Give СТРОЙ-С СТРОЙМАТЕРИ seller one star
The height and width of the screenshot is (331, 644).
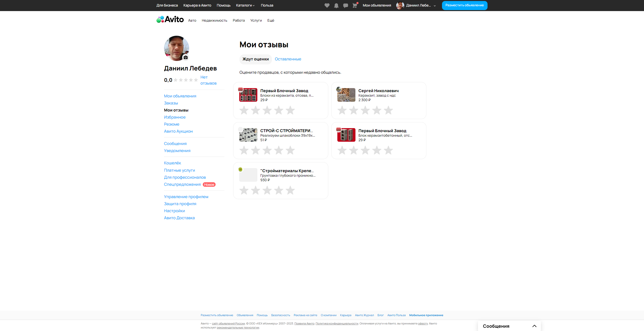click(x=244, y=150)
